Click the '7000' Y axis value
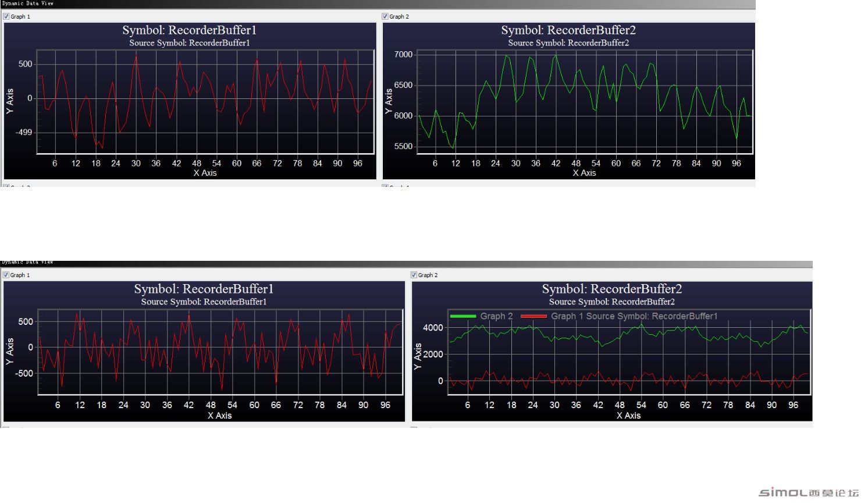The height and width of the screenshot is (503, 868). [403, 54]
